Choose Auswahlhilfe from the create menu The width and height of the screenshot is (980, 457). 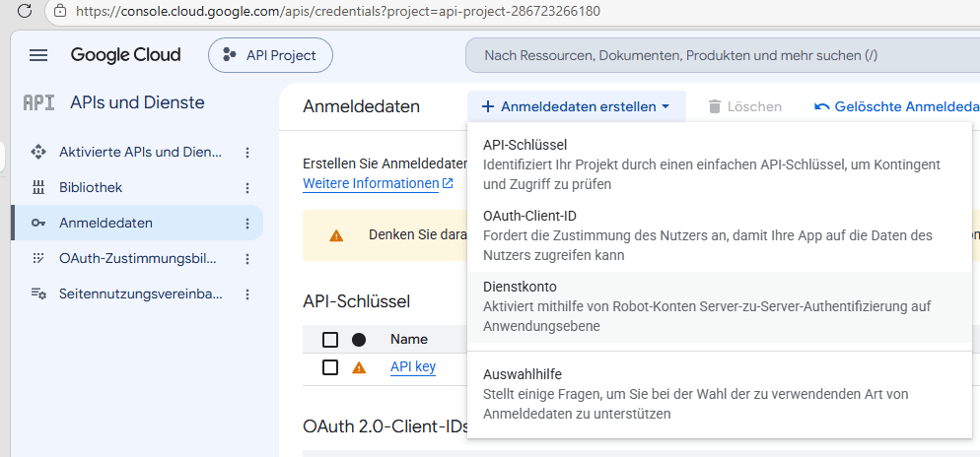coord(720,395)
